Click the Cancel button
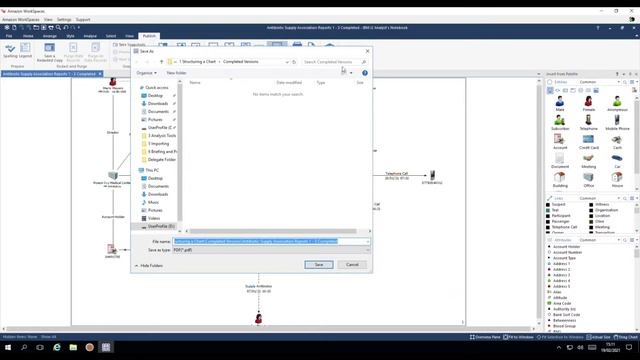The height and width of the screenshot is (360, 640). click(352, 265)
